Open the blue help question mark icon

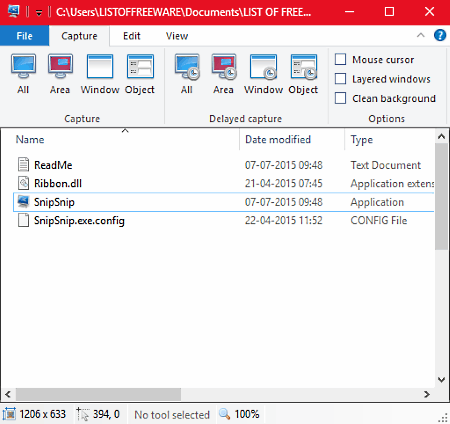(x=440, y=35)
